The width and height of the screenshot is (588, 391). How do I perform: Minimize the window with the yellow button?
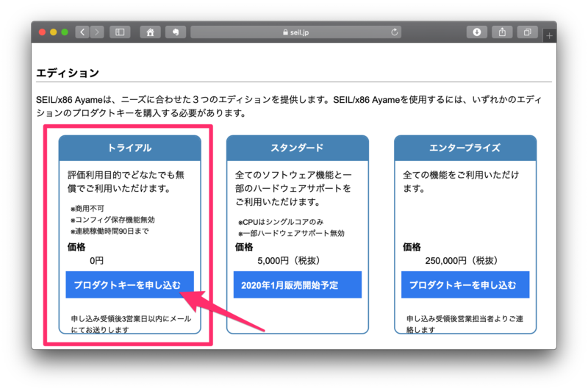point(54,32)
